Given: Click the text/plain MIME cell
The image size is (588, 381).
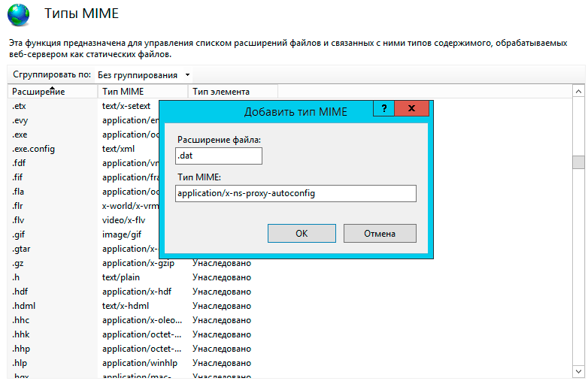Looking at the screenshot, I should click(x=121, y=277).
